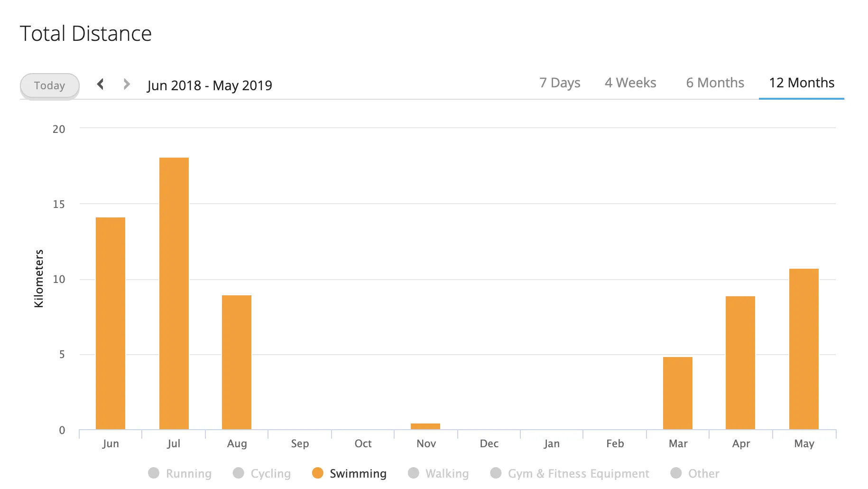Switch to the 7 Days tab
This screenshot has height=489, width=868.
560,83
